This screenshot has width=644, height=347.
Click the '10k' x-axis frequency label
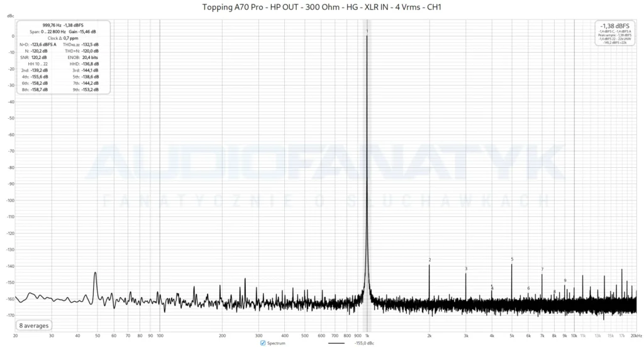coord(574,336)
